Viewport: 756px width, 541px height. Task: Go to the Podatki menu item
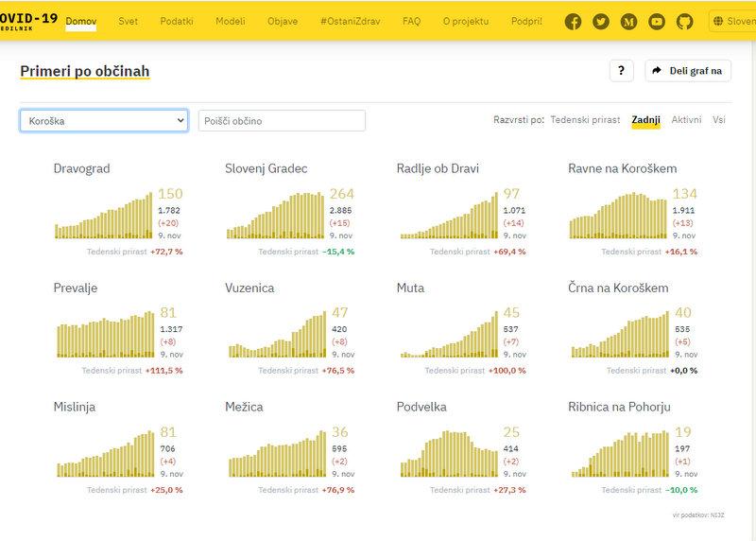pos(177,21)
